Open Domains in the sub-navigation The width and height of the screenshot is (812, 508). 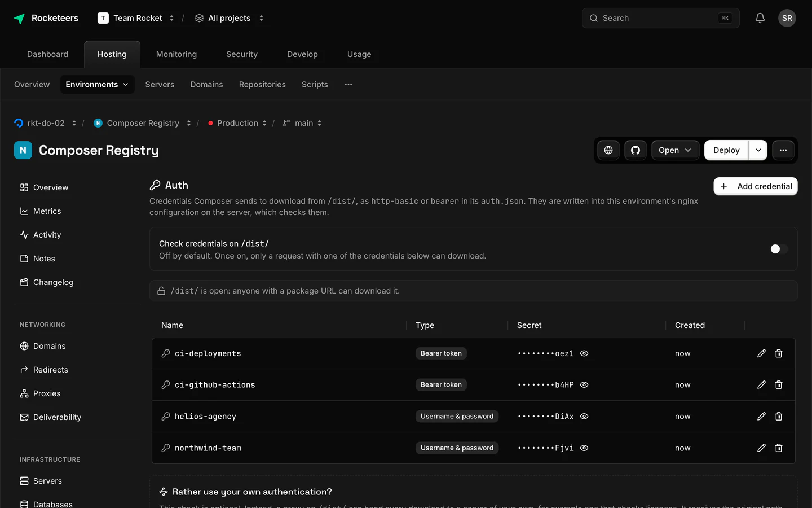click(x=206, y=85)
